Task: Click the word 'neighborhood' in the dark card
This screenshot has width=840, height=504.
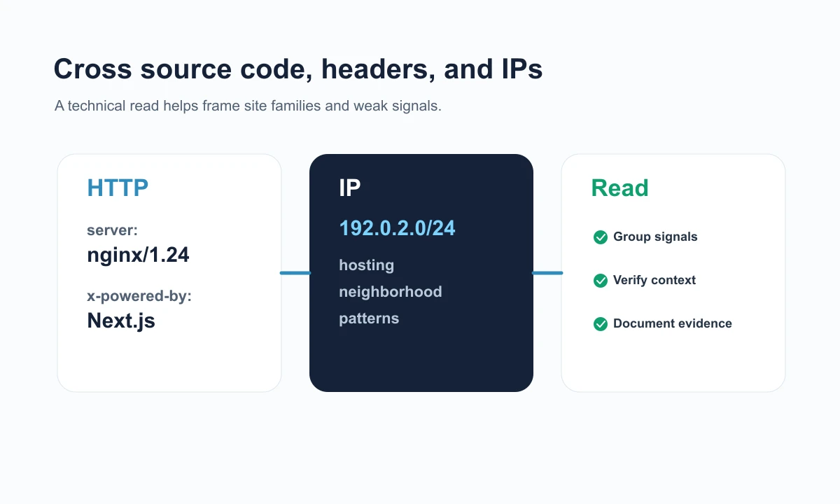Action: point(390,292)
